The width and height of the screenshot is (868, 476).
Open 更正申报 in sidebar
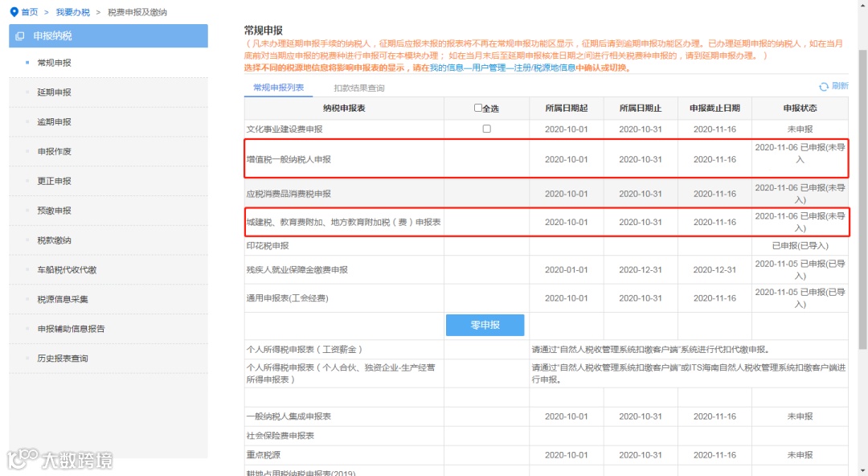pyautogui.click(x=55, y=181)
